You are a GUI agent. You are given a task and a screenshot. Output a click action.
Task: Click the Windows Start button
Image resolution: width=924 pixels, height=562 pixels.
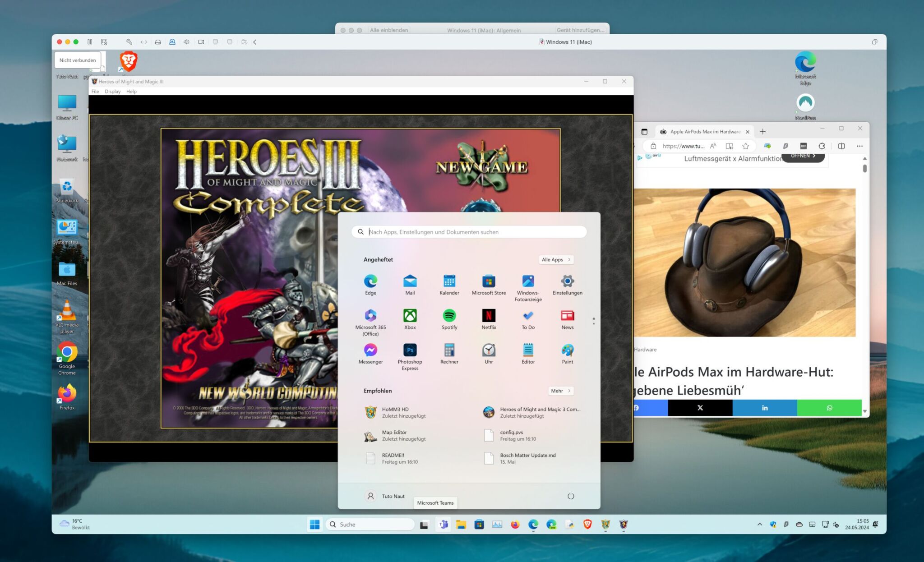click(315, 524)
